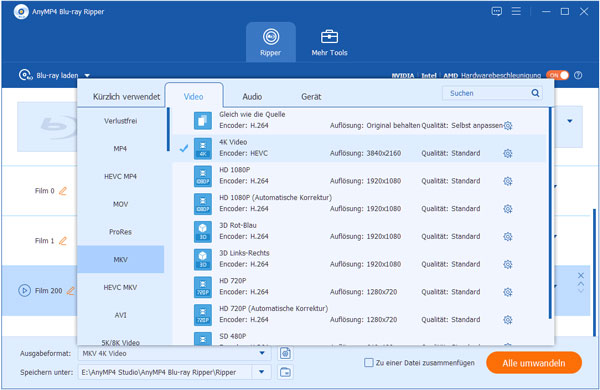Select the Verlustfrei format category
The width and height of the screenshot is (600, 390).
click(x=121, y=121)
